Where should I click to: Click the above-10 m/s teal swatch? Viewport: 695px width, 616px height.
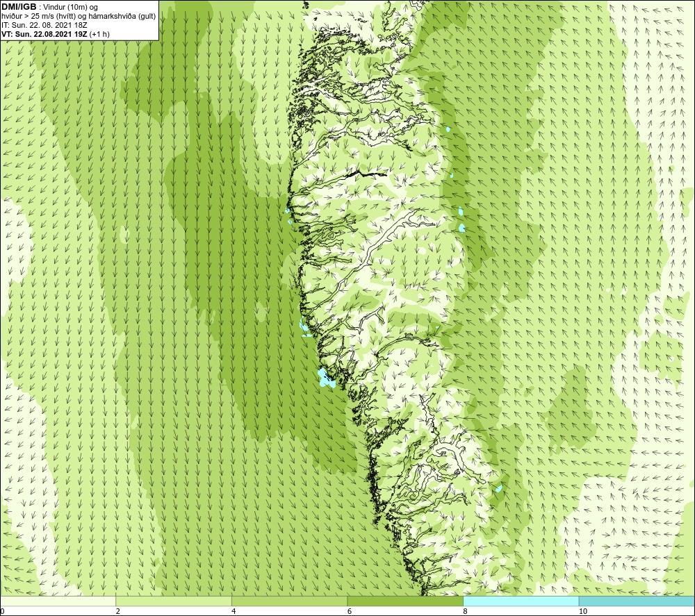coord(637,601)
